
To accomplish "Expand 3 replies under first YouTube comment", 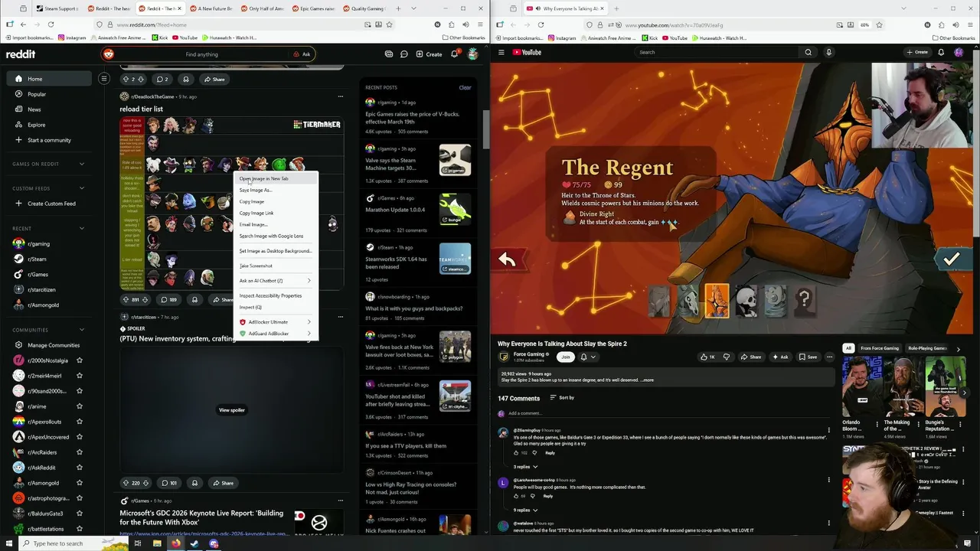I will point(525,467).
